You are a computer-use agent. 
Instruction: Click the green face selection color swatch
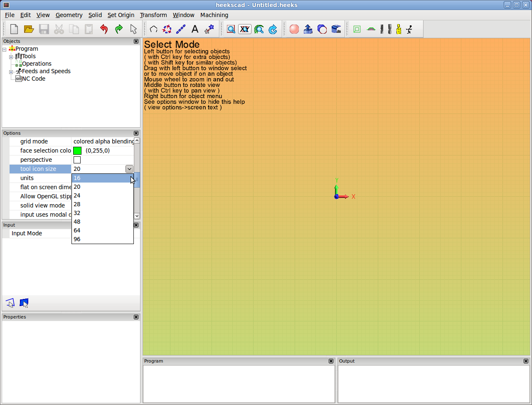77,151
